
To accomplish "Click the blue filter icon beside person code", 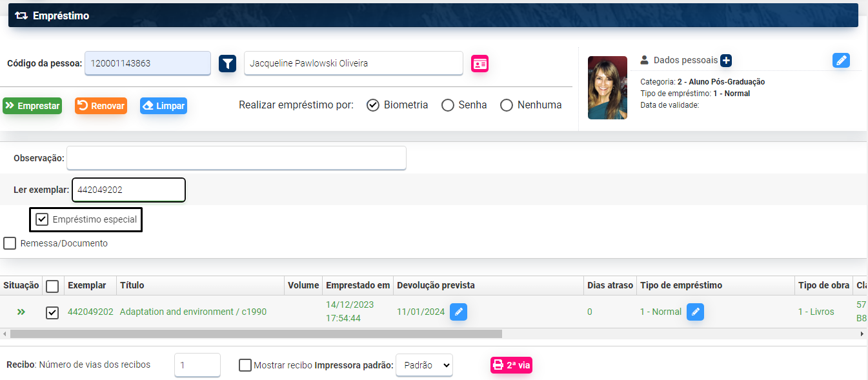I will (227, 63).
